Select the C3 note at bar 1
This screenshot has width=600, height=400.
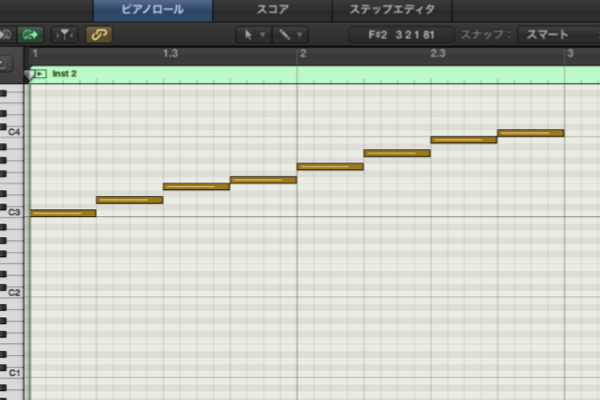(63, 213)
